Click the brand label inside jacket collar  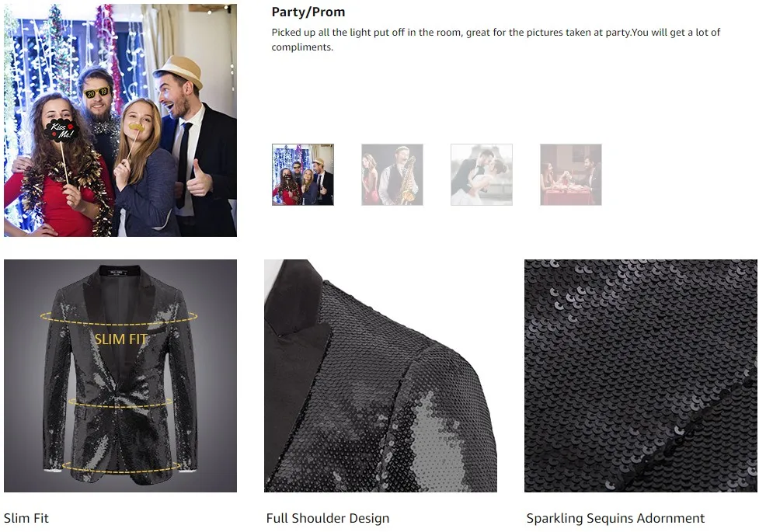(x=117, y=273)
